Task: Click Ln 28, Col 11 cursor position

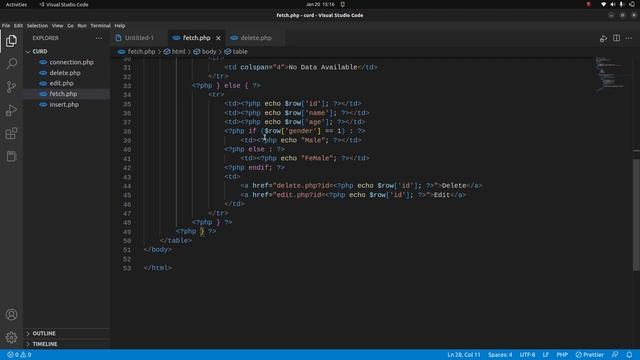Action: tap(464, 355)
